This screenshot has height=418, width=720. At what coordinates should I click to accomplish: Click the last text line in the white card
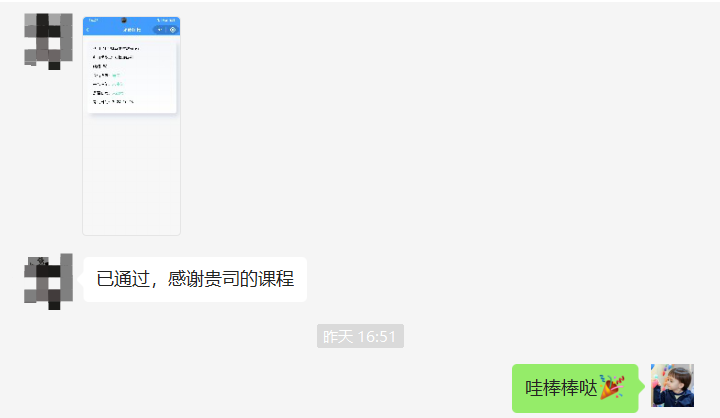point(113,102)
